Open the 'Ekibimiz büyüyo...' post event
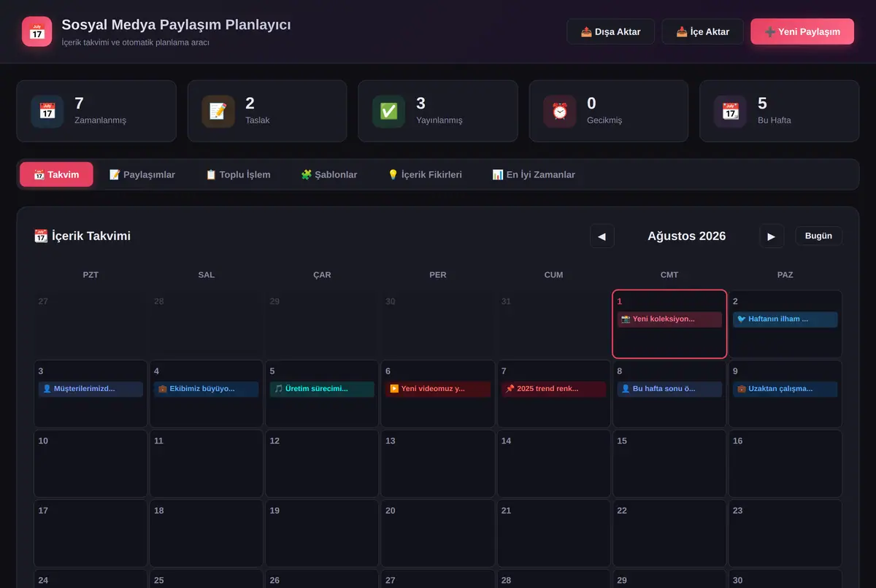This screenshot has width=876, height=588. coord(207,389)
